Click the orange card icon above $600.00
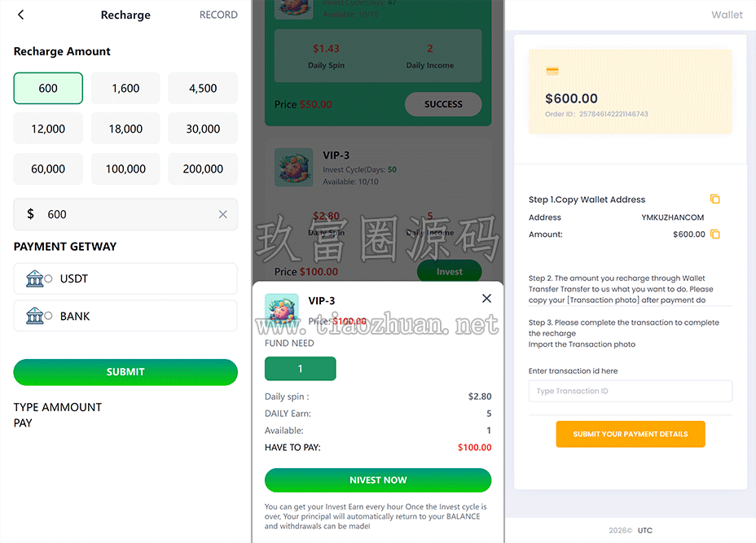756x543 pixels. (552, 72)
